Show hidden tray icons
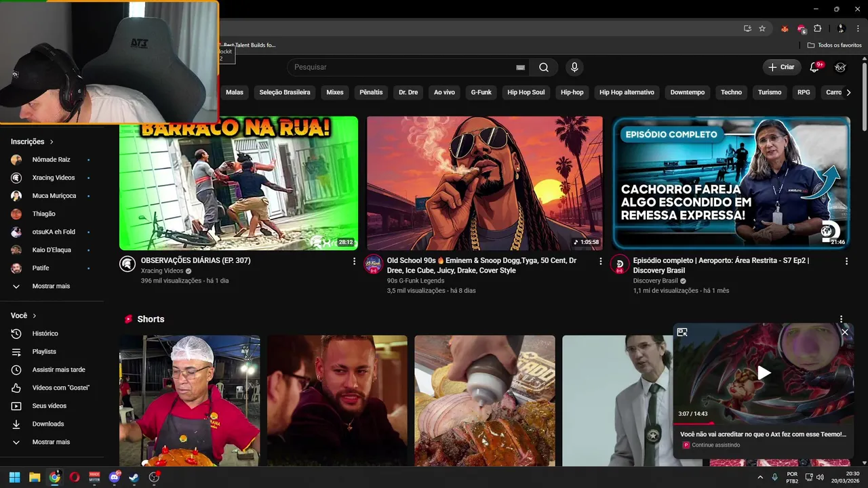Image resolution: width=868 pixels, height=488 pixels. coord(760,477)
